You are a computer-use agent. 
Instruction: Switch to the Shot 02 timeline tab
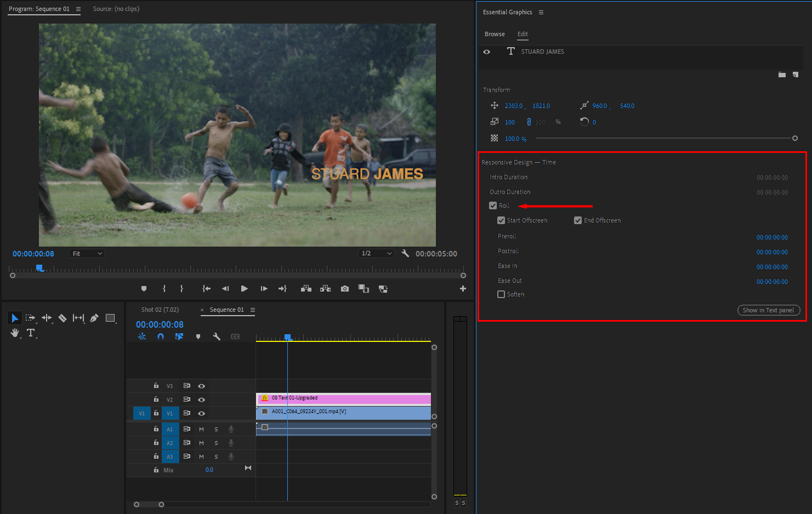tap(160, 310)
